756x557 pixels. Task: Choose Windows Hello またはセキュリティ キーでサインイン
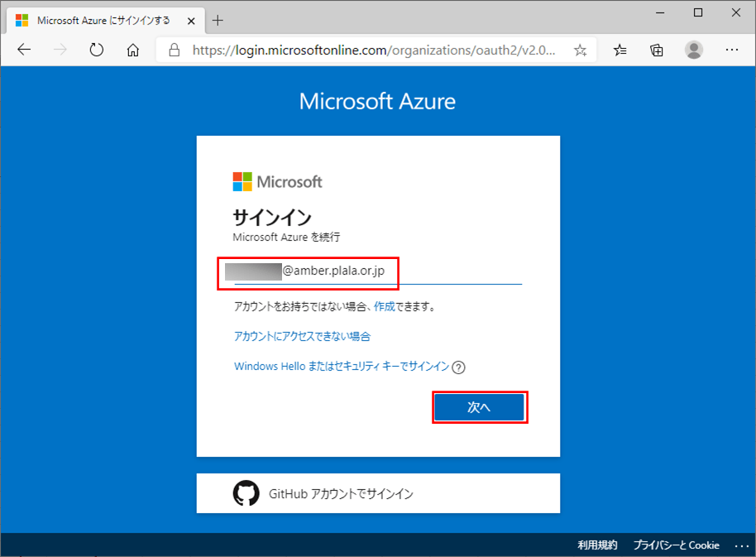pyautogui.click(x=342, y=366)
